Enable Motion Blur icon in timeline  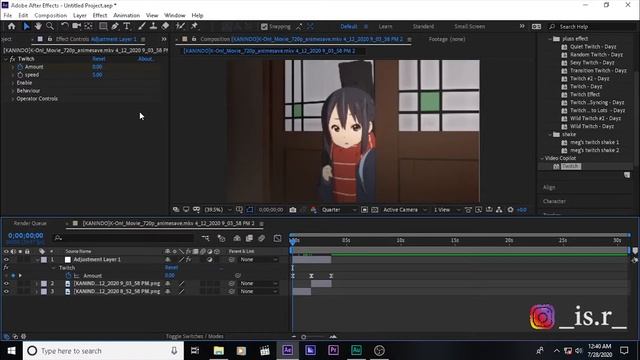[262, 238]
